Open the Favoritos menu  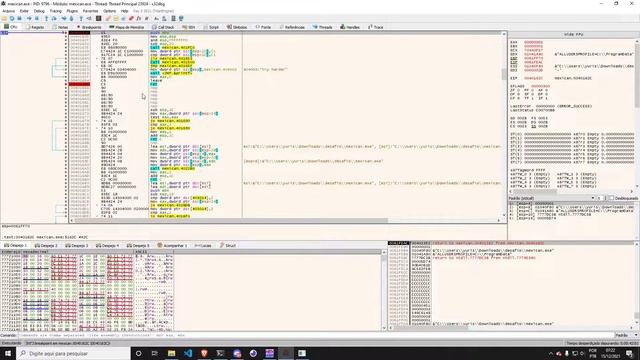tap(91, 11)
